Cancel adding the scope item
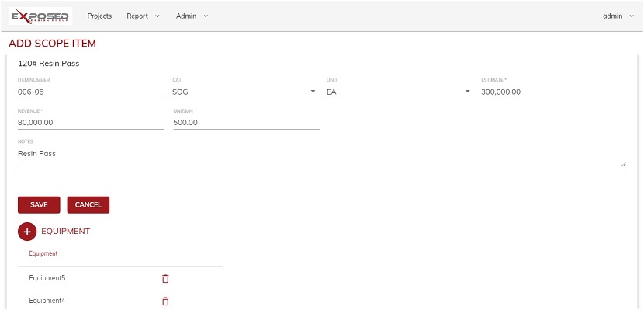 coord(88,205)
